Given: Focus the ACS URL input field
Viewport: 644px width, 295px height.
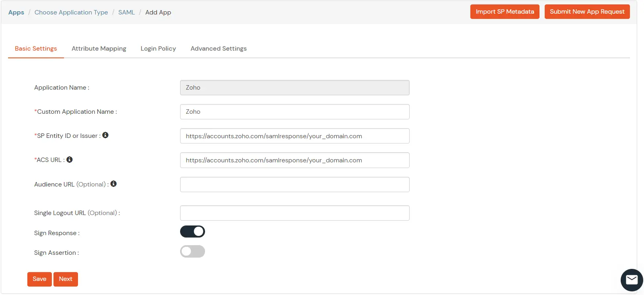Looking at the screenshot, I should coord(295,160).
